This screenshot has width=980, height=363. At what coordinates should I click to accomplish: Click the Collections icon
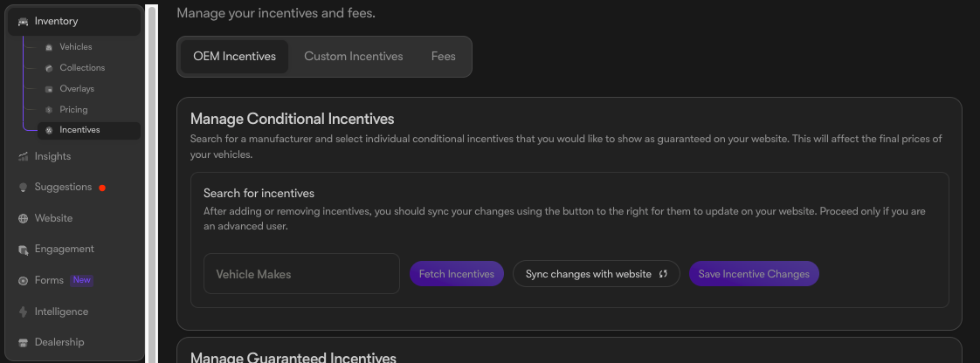click(x=49, y=68)
